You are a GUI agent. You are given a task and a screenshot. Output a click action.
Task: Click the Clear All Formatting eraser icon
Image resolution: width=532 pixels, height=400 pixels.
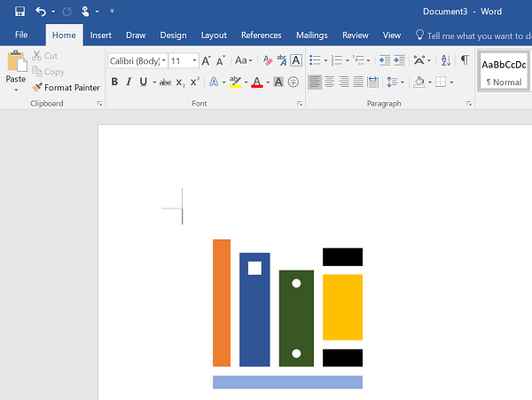[x=268, y=60]
